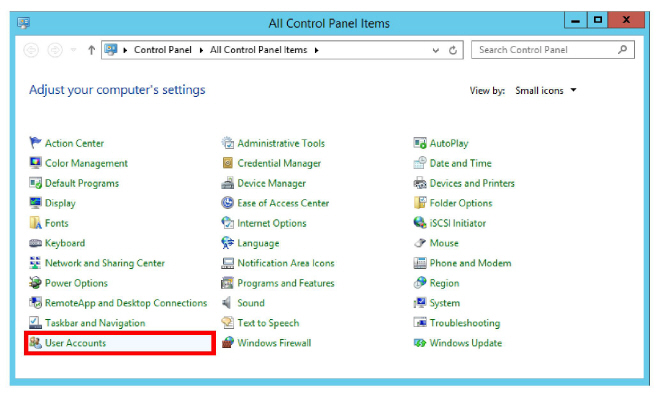Click the address bar Control Panel icon

coord(111,50)
